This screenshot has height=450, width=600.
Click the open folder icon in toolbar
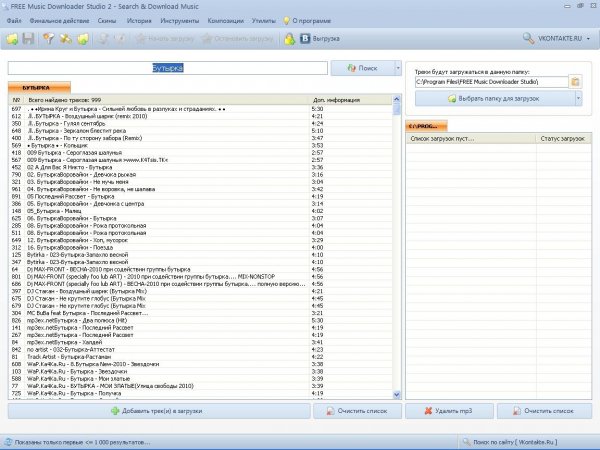point(12,39)
